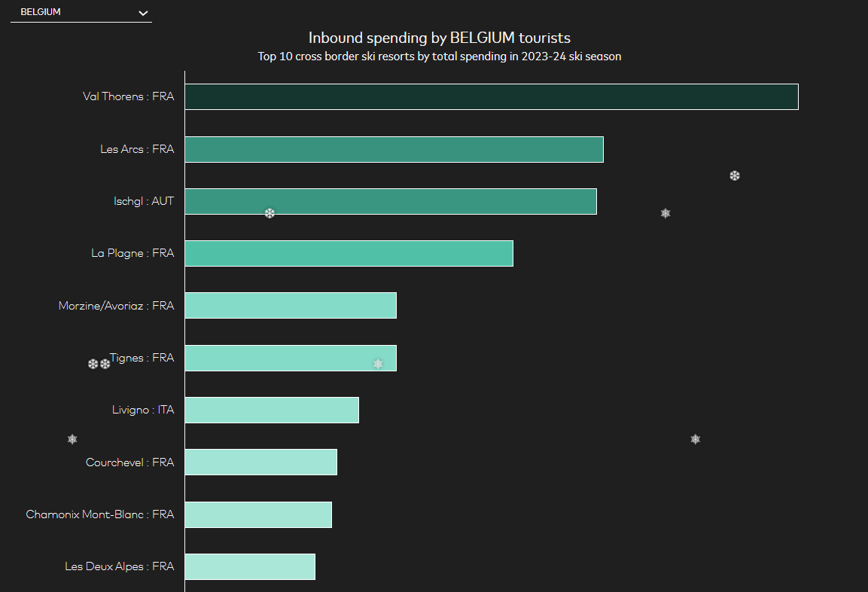Image resolution: width=868 pixels, height=592 pixels.
Task: Select the Val Thorens spending bar
Action: coord(491,96)
